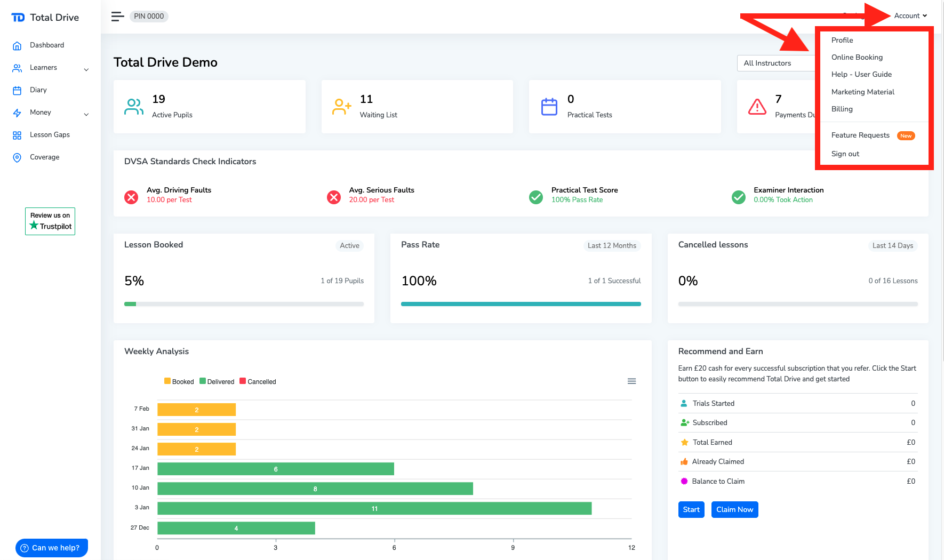This screenshot has height=560, width=944.
Task: Open the Review us on Trustpilot badge
Action: (50, 221)
